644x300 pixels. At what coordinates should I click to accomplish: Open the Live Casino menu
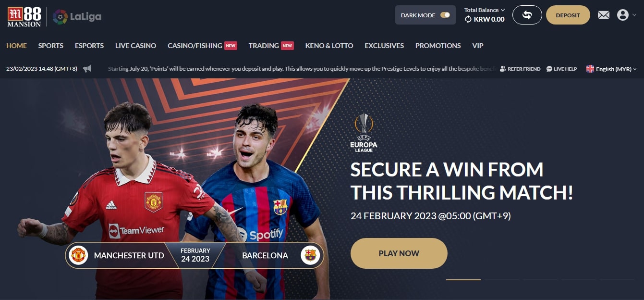pos(135,46)
